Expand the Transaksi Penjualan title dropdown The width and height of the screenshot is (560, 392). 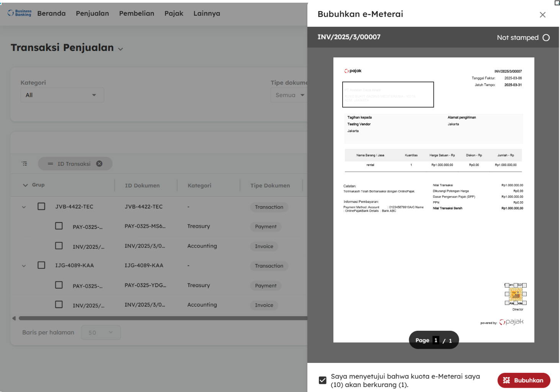121,49
